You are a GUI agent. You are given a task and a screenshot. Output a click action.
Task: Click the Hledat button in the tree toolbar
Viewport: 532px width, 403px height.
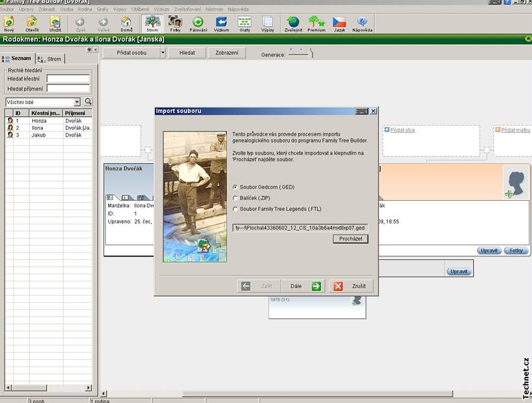tap(187, 52)
